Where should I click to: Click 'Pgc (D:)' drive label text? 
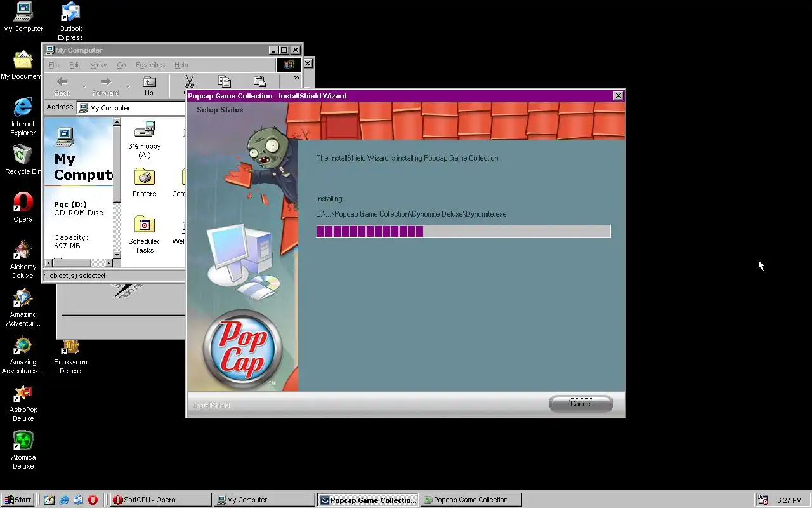click(x=70, y=204)
